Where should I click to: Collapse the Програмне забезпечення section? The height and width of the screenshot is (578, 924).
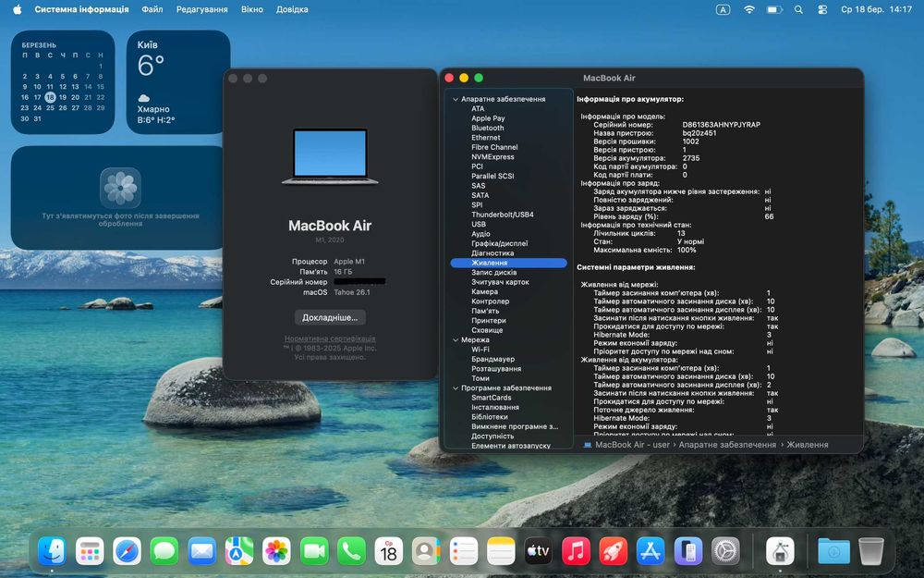pos(455,388)
